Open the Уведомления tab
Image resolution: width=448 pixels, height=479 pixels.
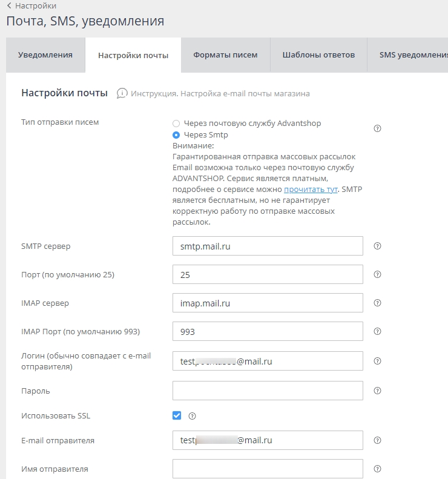click(45, 55)
